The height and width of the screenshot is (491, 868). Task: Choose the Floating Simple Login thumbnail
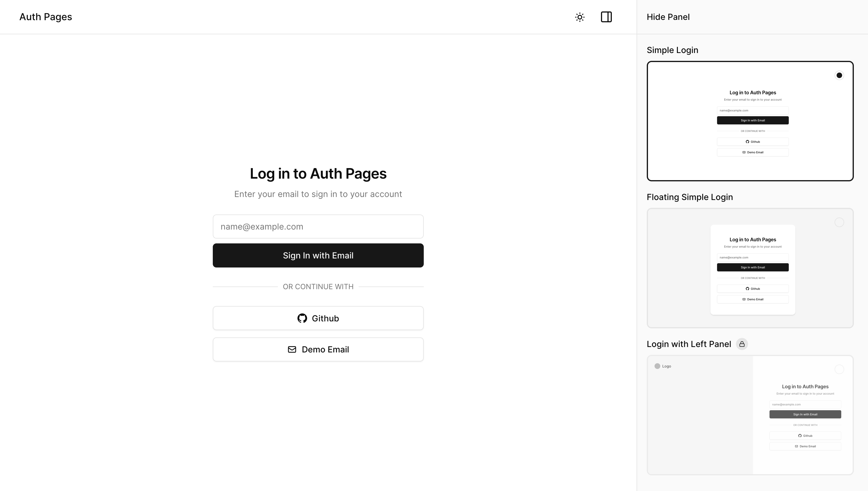coord(750,268)
